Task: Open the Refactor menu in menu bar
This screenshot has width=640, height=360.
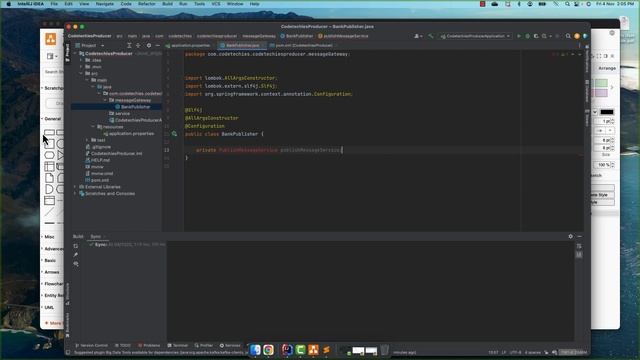Action: point(147,4)
